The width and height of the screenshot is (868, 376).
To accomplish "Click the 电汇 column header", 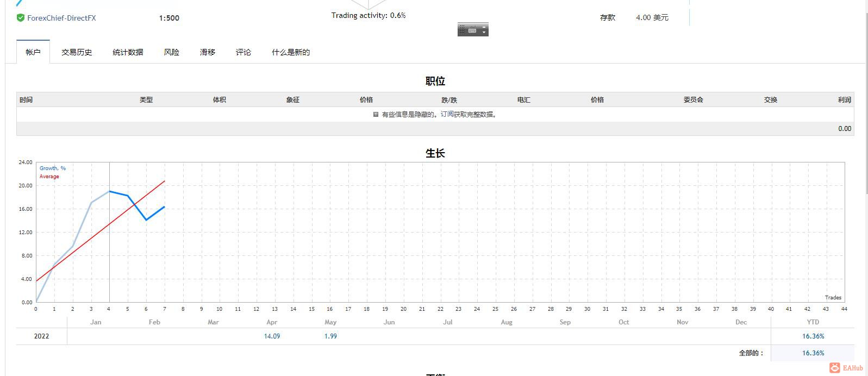I will click(524, 99).
